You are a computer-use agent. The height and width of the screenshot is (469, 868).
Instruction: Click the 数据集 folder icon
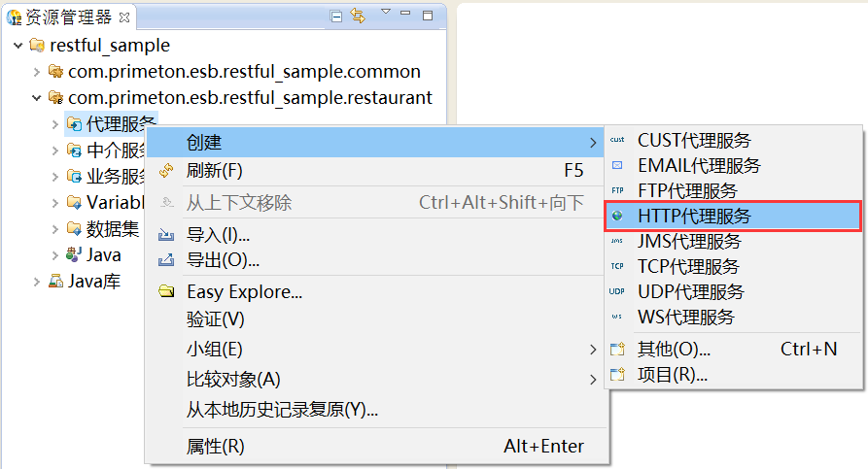[x=74, y=228]
